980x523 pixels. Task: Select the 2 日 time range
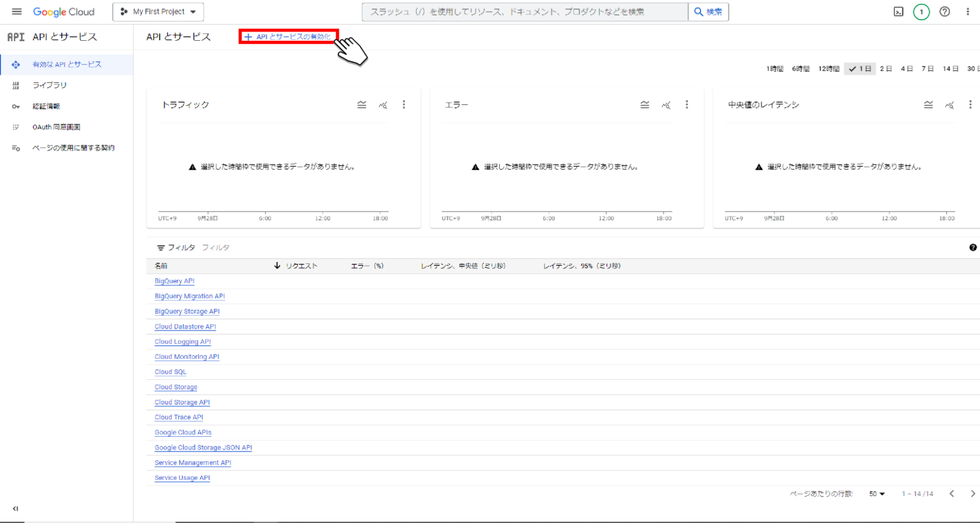[x=885, y=69]
